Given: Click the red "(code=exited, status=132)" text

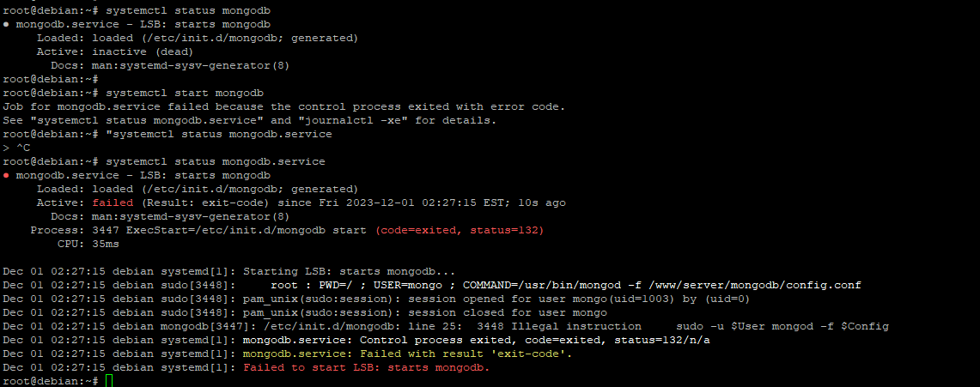Looking at the screenshot, I should coord(460,230).
